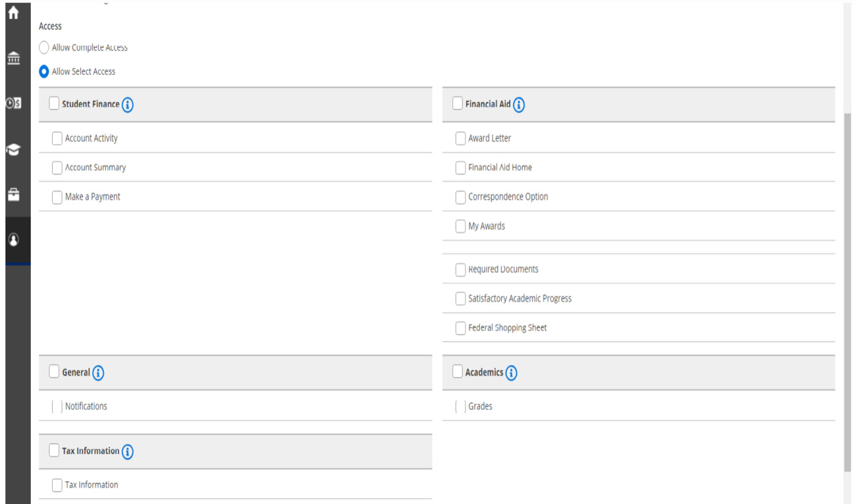Check the Make a Payment checkbox

coord(57,197)
